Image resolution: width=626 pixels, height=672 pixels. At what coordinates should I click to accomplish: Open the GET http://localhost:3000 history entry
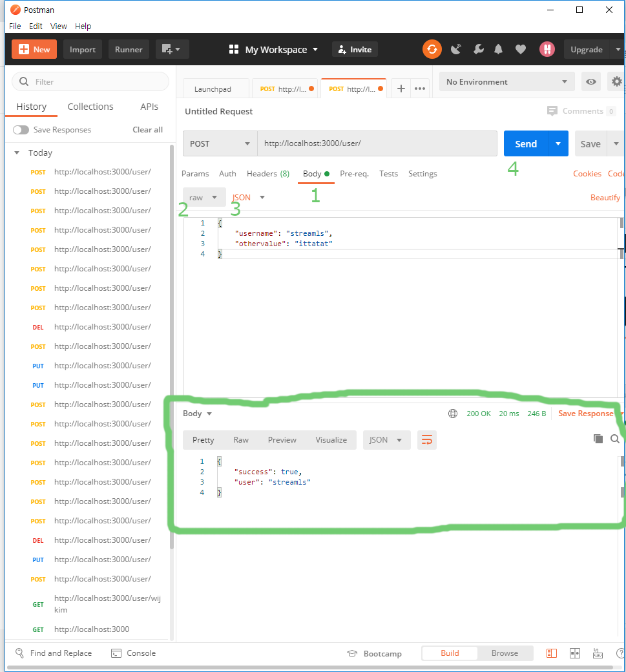pos(90,629)
